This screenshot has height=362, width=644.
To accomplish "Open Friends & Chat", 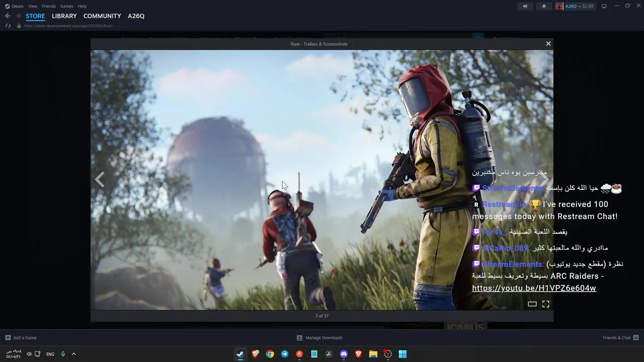I will coord(621,338).
